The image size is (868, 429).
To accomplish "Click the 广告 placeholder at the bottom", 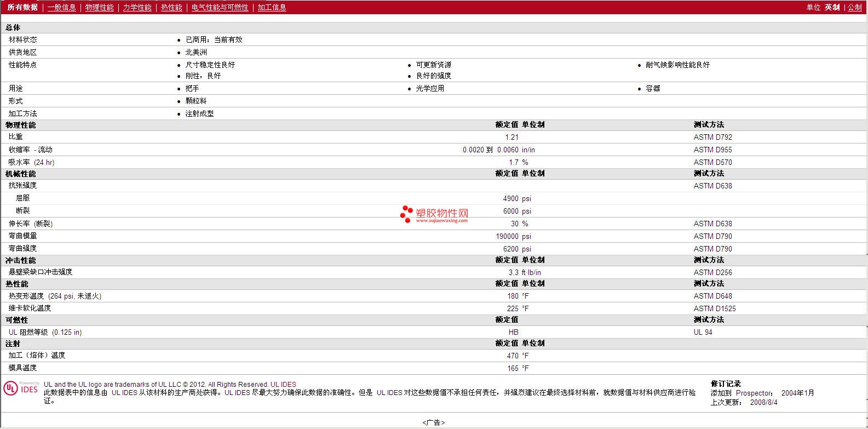I will (x=434, y=422).
